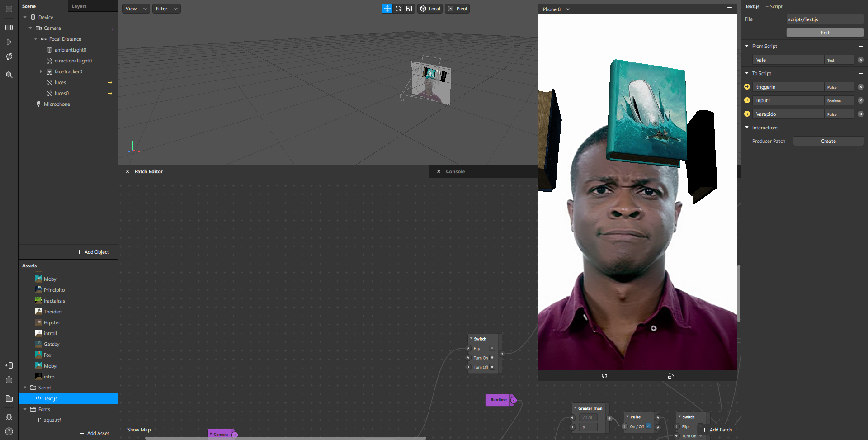Expand the faceTracker0 tree item
The width and height of the screenshot is (868, 440).
[41, 71]
